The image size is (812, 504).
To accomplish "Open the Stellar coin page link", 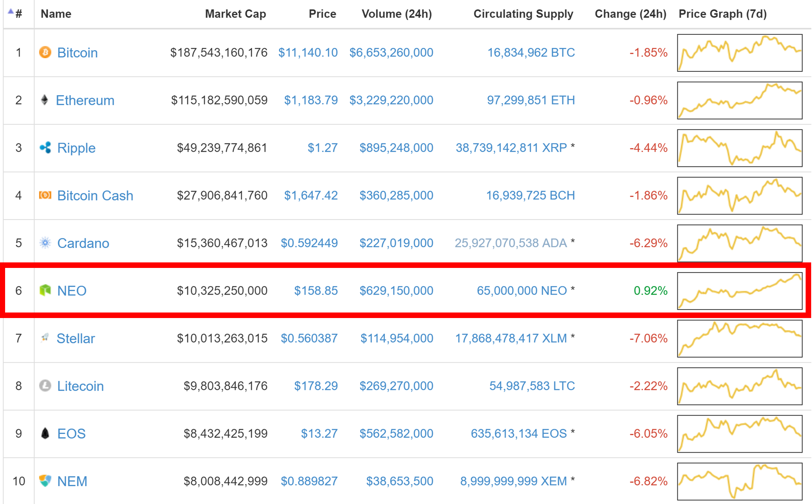I will pos(76,338).
